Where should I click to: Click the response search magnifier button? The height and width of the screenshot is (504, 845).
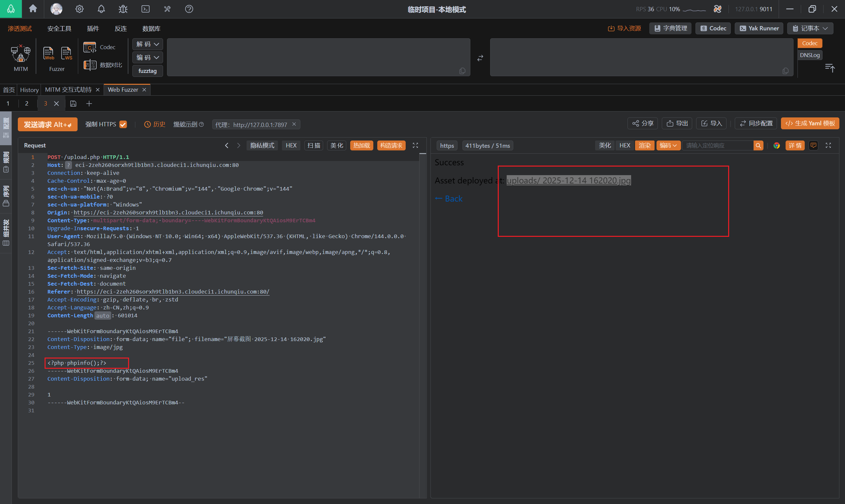(x=758, y=145)
